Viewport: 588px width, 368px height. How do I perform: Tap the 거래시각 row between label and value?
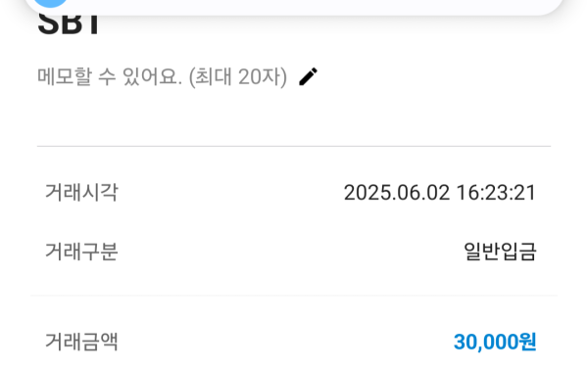point(231,193)
